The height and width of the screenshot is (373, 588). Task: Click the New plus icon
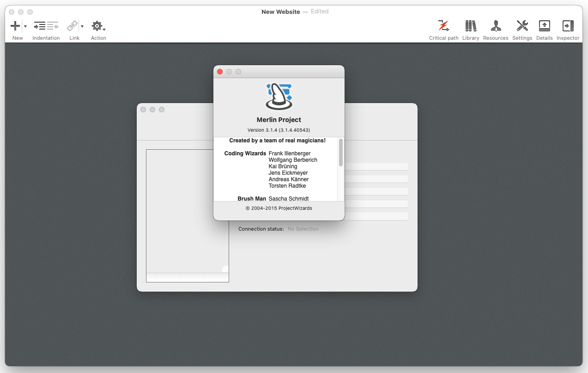(x=15, y=26)
